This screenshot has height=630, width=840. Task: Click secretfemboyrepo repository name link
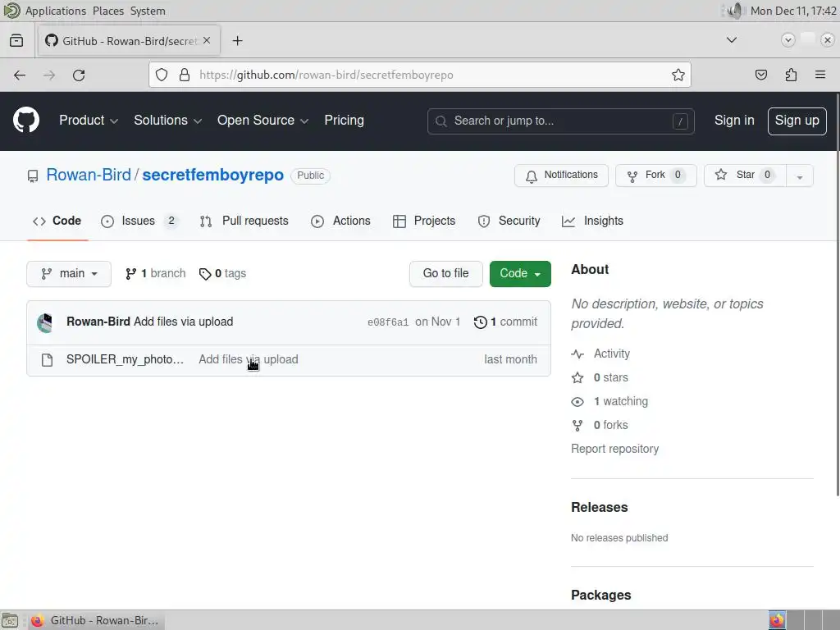(212, 176)
